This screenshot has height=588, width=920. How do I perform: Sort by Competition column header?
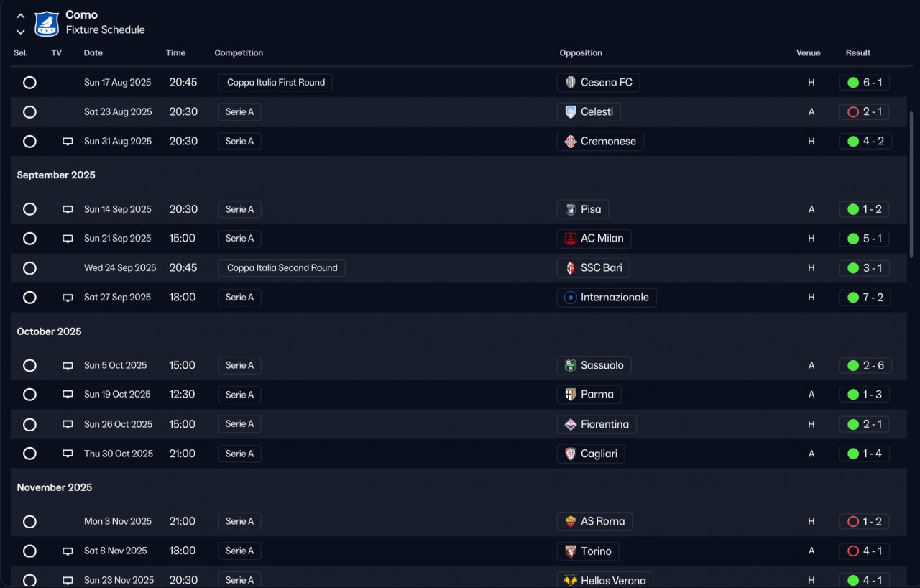239,52
